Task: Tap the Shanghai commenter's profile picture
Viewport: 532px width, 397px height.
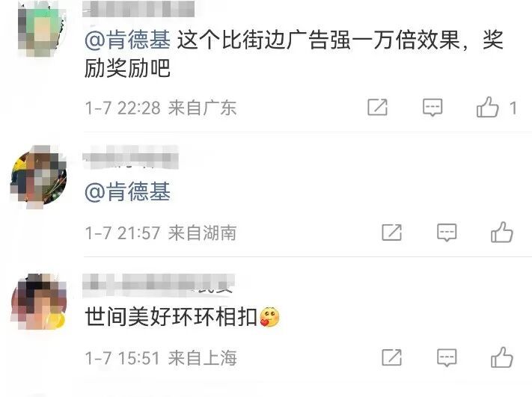Action: click(39, 302)
